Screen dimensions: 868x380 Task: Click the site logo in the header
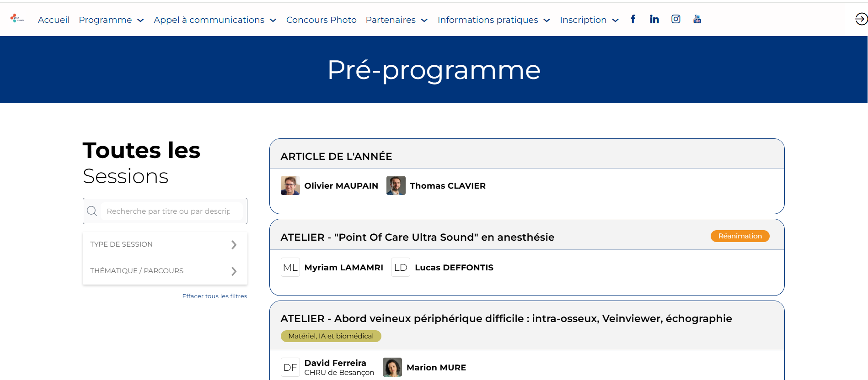tap(17, 19)
